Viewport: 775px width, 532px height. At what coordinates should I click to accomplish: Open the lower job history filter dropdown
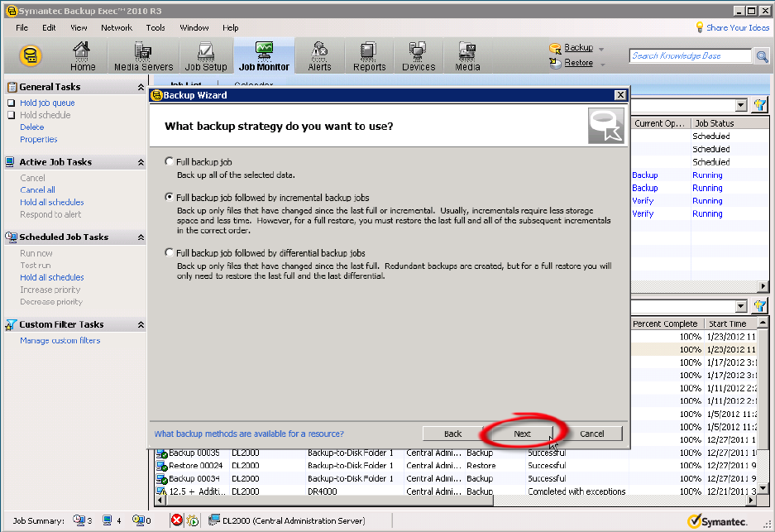[x=740, y=307]
